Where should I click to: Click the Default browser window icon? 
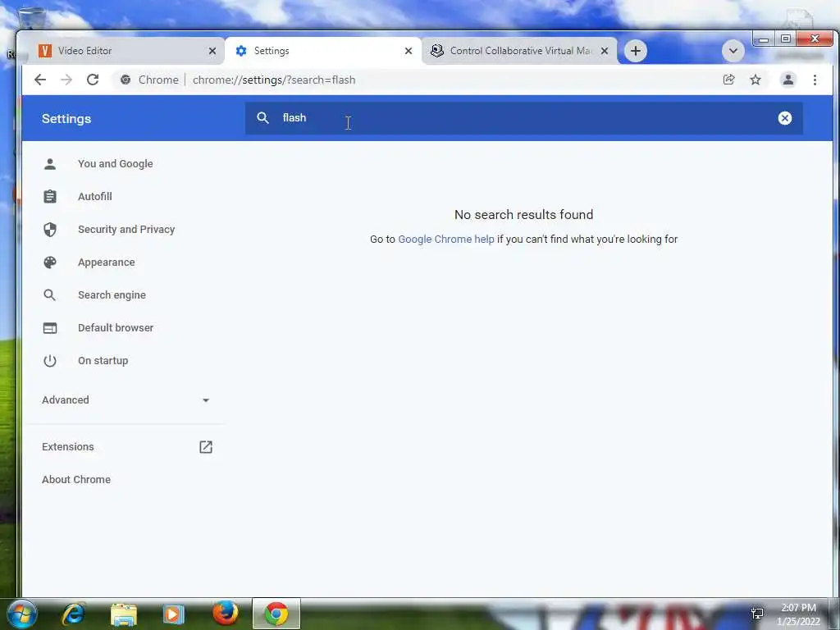tap(50, 328)
